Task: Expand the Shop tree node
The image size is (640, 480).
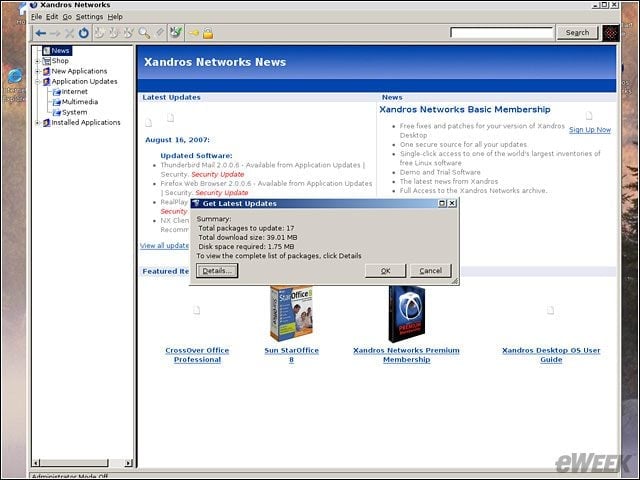Action: point(38,61)
